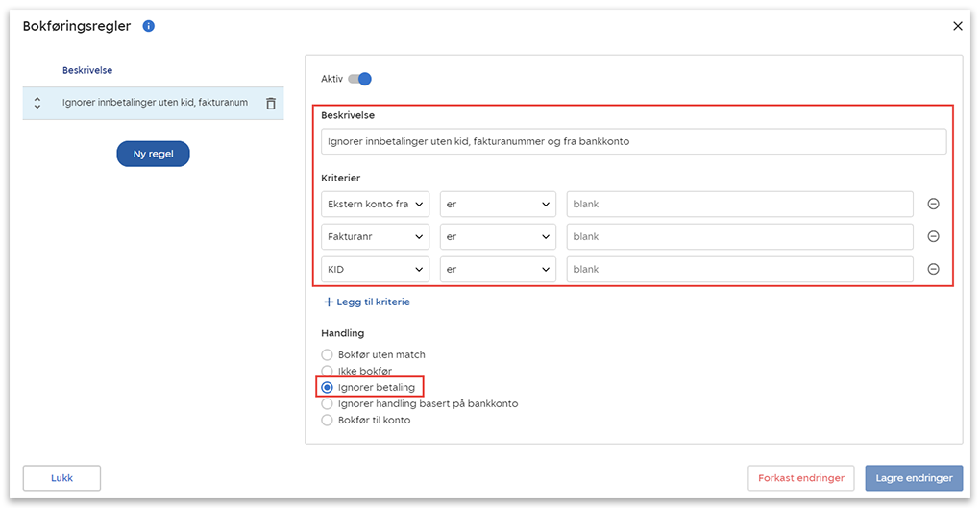
Task: Click the Ny regel button
Action: click(x=153, y=154)
